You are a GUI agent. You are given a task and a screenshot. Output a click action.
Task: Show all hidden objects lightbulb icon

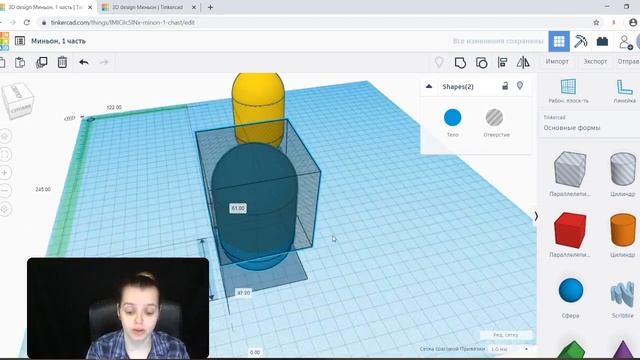click(439, 62)
